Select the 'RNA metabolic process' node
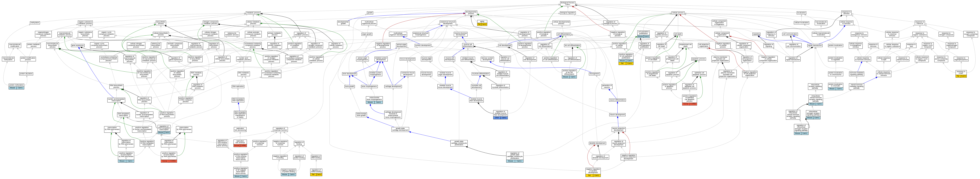 pos(196,74)
